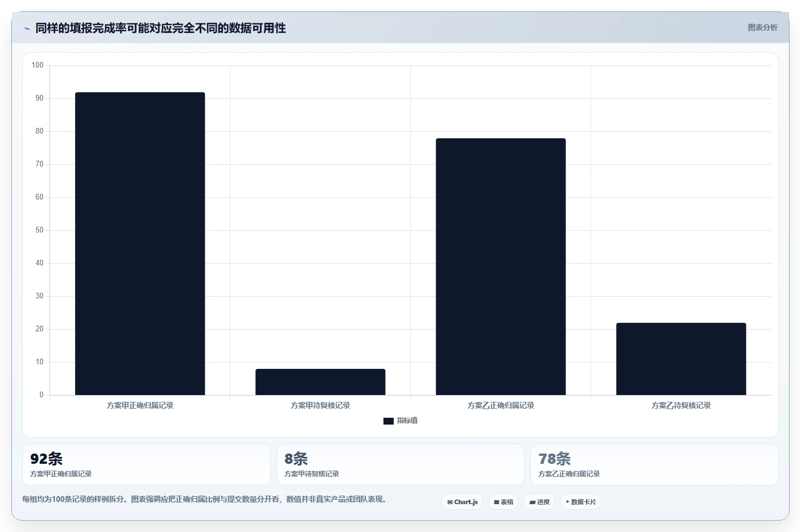
Task: Click the 方案甲正确归属记录 x-axis label
Action: pyautogui.click(x=140, y=405)
